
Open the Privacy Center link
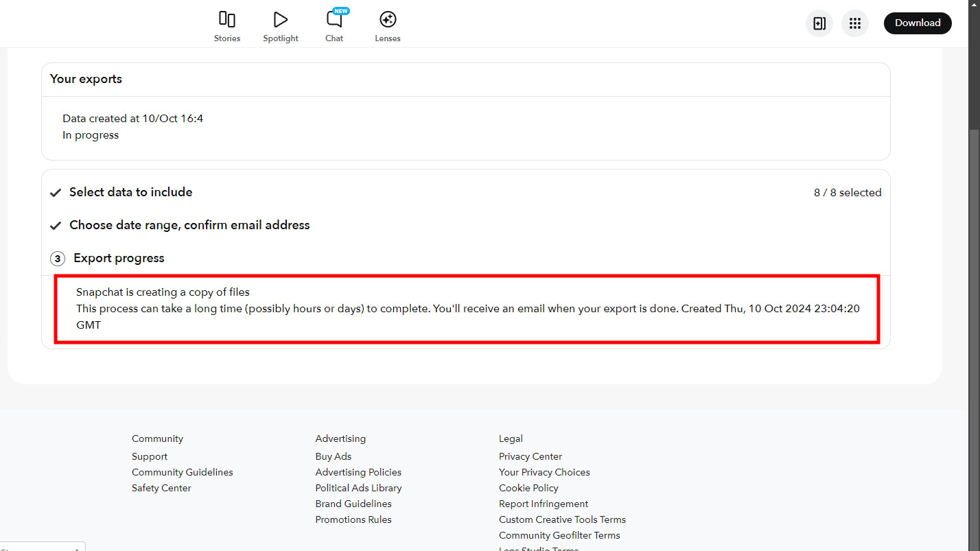530,456
